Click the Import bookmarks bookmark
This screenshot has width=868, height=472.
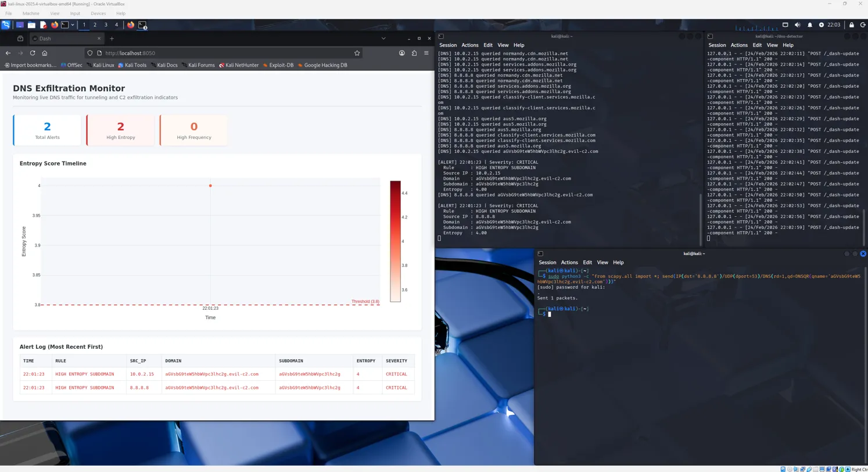[30, 65]
